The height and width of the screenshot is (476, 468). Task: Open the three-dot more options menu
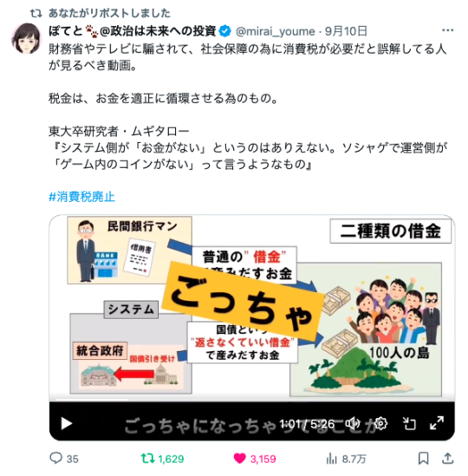tap(448, 30)
